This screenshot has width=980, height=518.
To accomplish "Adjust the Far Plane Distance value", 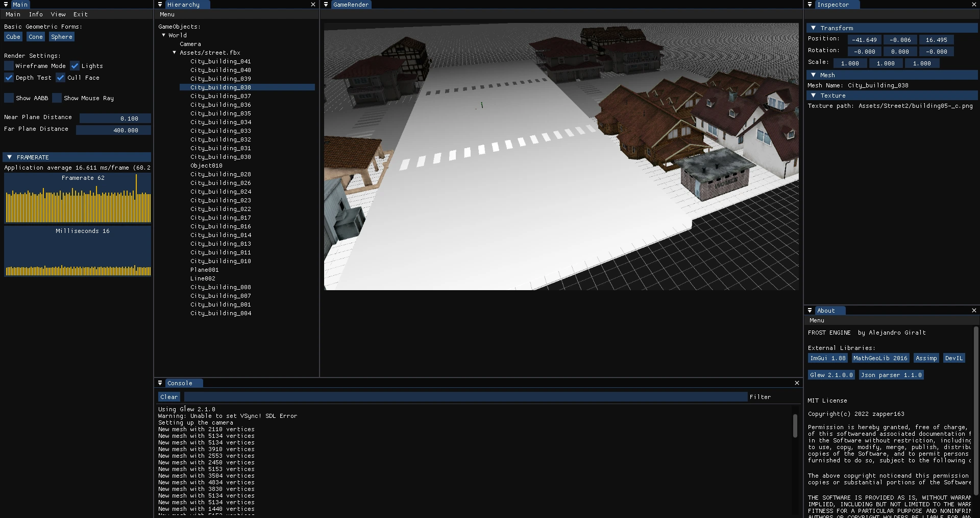I will click(113, 130).
